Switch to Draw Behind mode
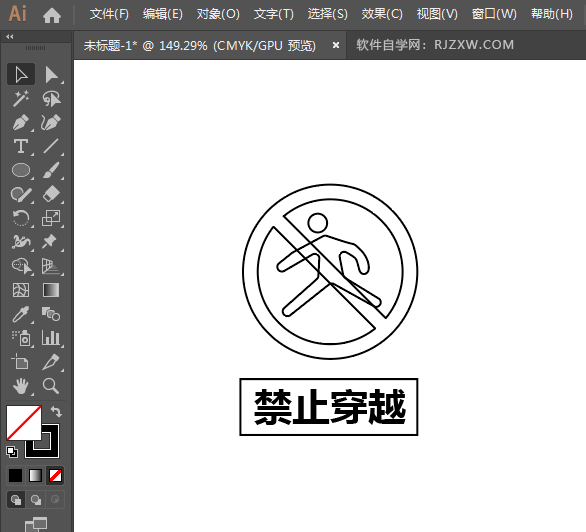Viewport: 586px width, 532px height. (36, 500)
